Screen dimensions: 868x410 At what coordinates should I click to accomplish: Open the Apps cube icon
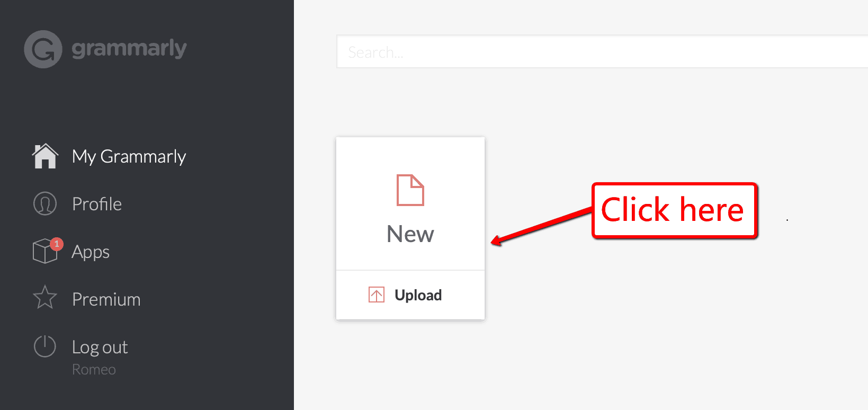45,252
